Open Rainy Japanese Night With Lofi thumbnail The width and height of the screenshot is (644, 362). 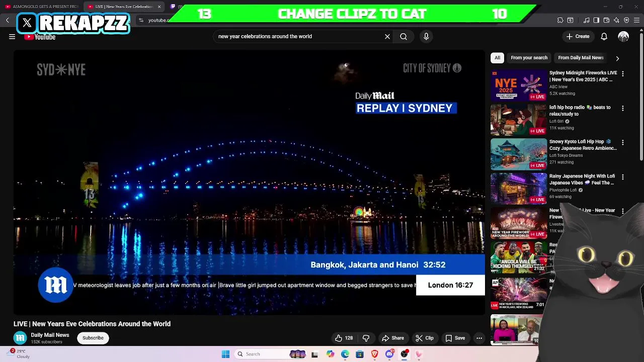(518, 189)
